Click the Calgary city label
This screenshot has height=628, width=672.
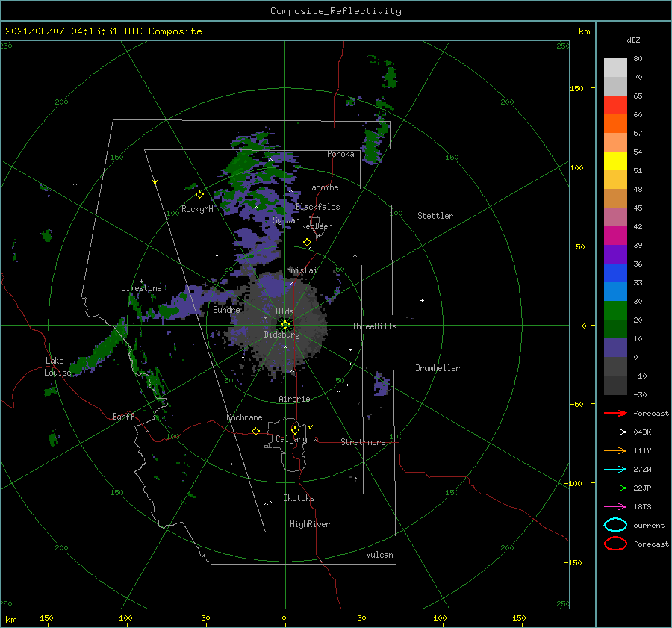pyautogui.click(x=291, y=439)
